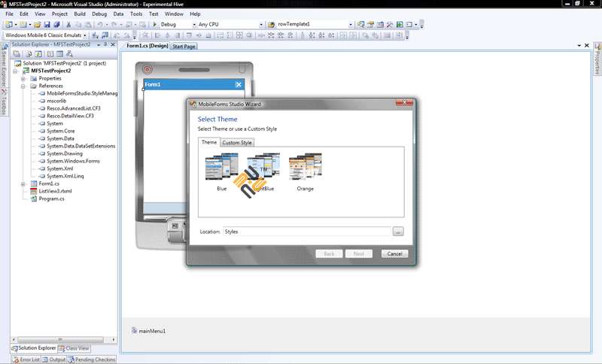Switch to the Custom Style tab
This screenshot has width=602, height=364.
point(237,143)
